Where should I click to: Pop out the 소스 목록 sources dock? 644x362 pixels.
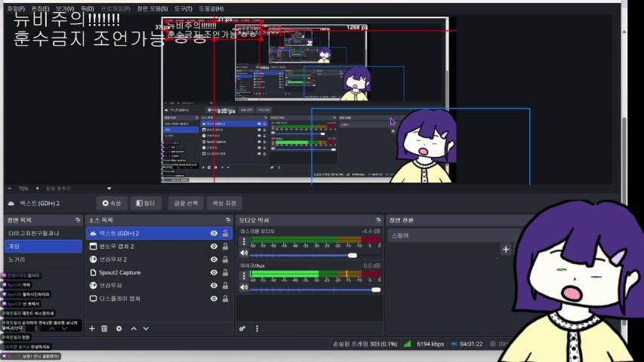click(228, 220)
